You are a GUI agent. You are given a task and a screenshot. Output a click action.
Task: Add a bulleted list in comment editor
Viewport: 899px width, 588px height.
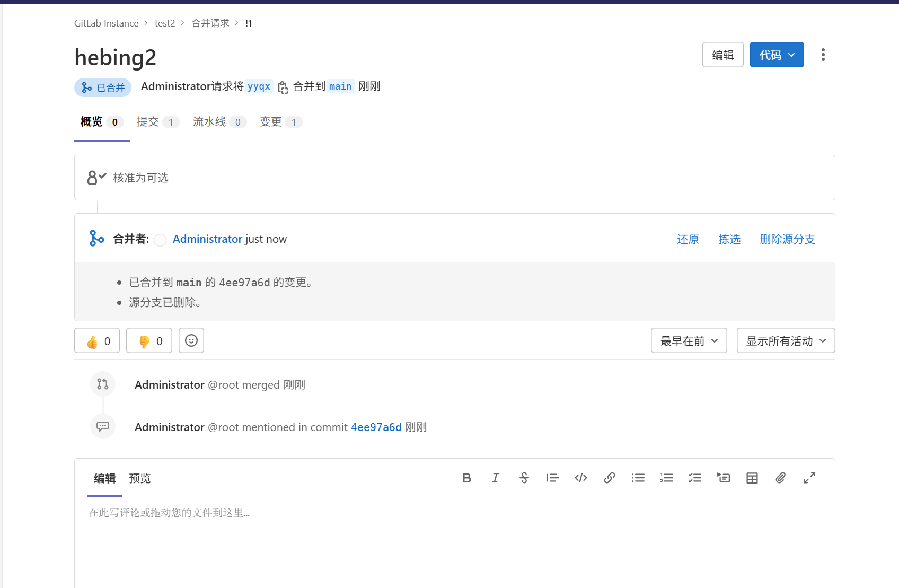pyautogui.click(x=638, y=478)
